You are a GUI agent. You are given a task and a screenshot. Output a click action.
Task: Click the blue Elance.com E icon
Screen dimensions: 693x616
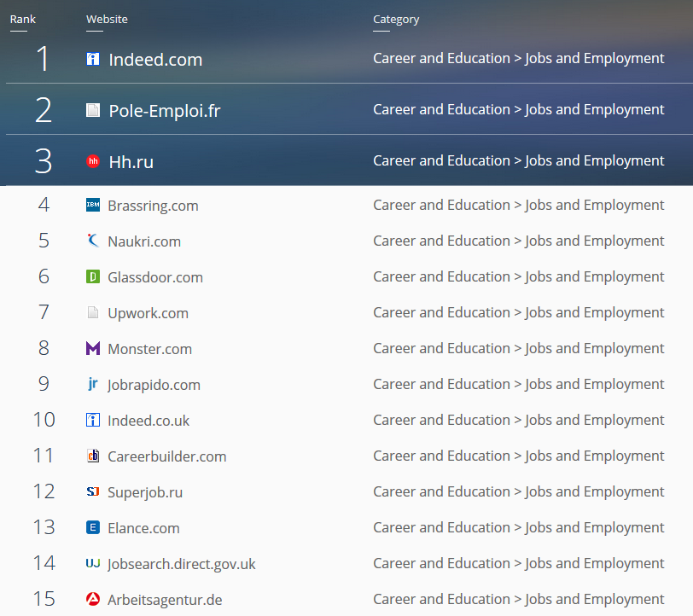[x=93, y=527]
